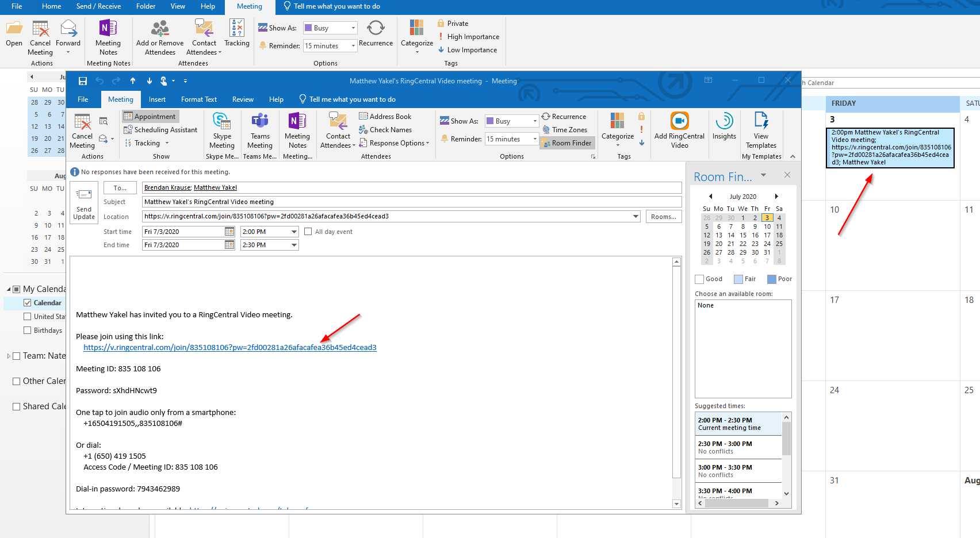Click Tracking in main Outlook ribbon
Screen dimensions: 980x538
pos(237,33)
